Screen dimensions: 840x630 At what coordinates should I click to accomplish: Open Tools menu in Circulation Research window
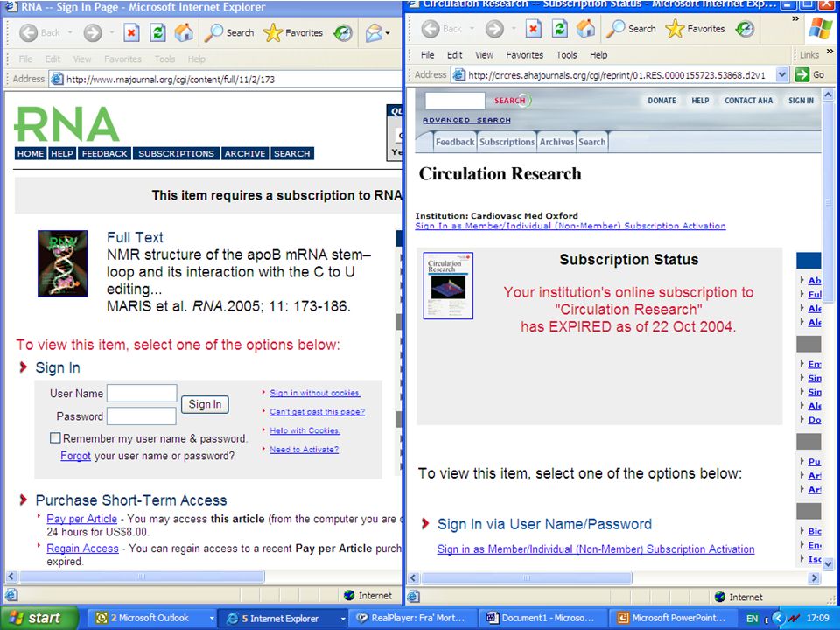point(566,54)
